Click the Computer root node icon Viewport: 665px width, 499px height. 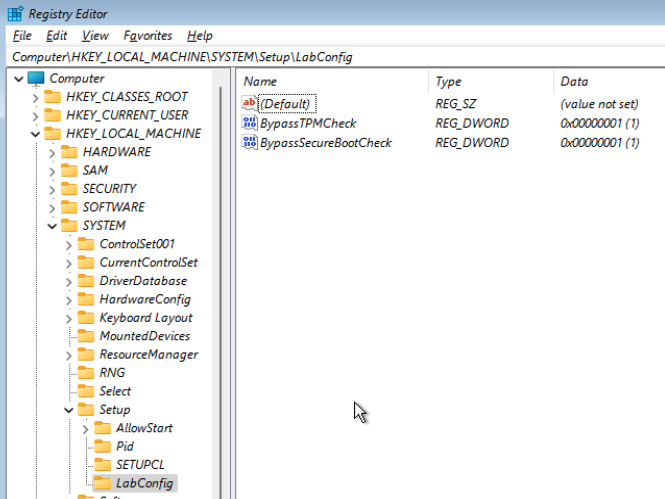pyautogui.click(x=36, y=78)
